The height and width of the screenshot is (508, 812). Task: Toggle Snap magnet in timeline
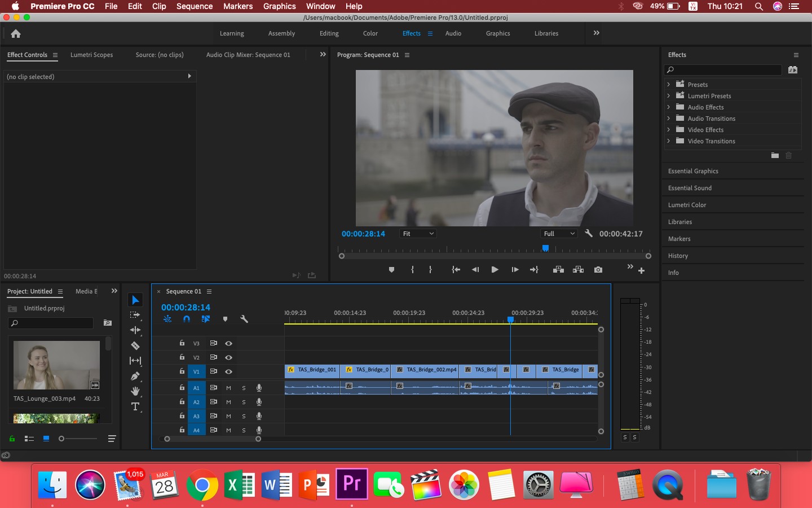[x=187, y=319]
